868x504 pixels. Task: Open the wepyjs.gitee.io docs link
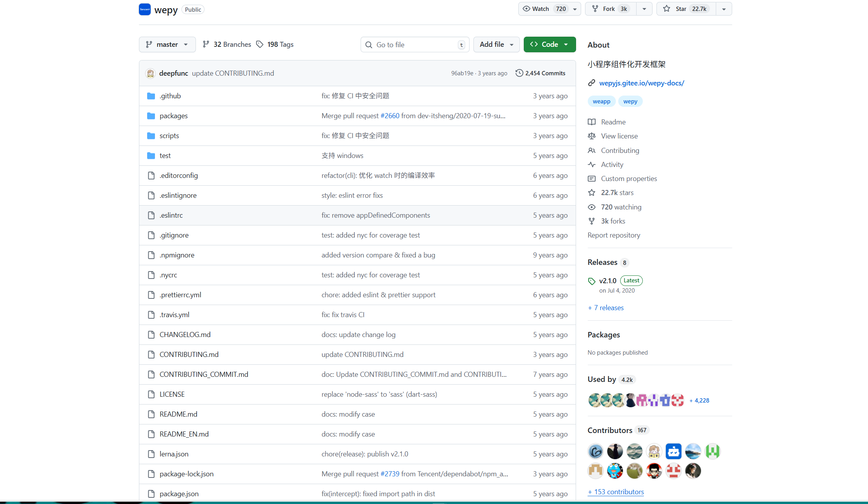click(642, 83)
